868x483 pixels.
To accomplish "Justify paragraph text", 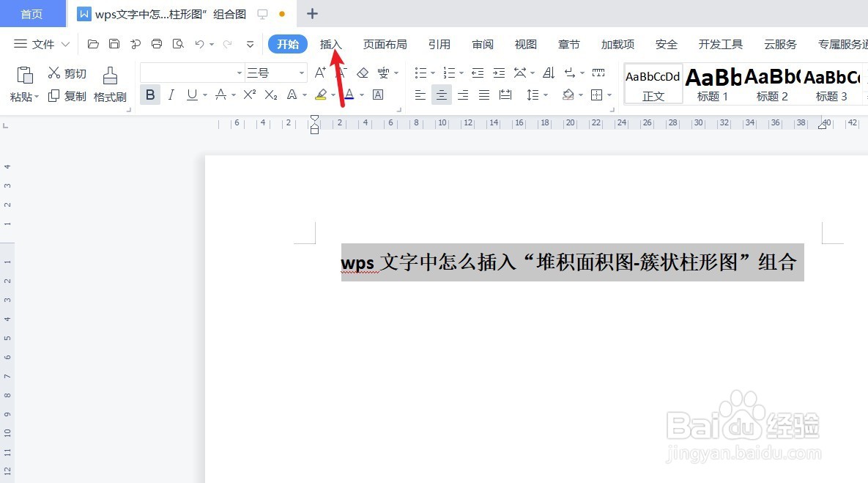I will (x=484, y=95).
